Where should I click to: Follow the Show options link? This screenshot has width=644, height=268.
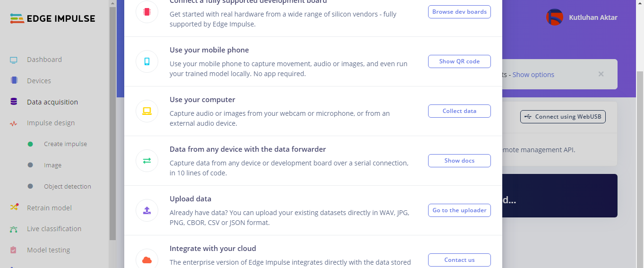point(533,75)
